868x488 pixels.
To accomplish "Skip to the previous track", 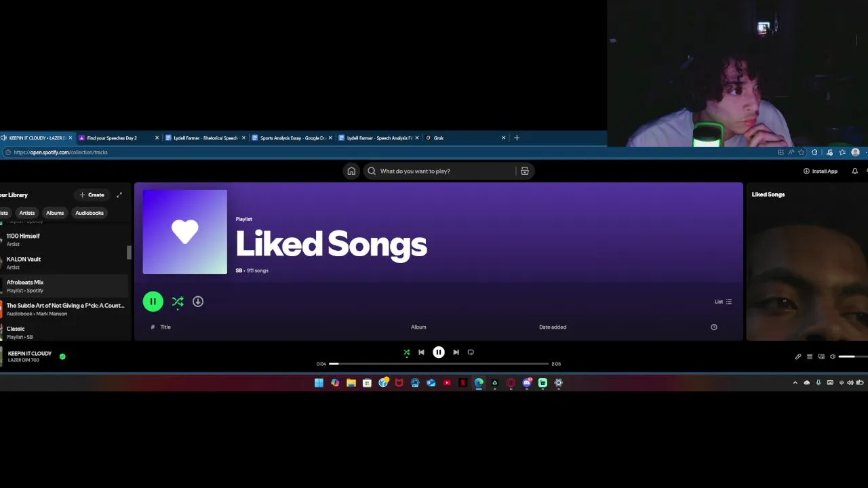I will coord(421,352).
